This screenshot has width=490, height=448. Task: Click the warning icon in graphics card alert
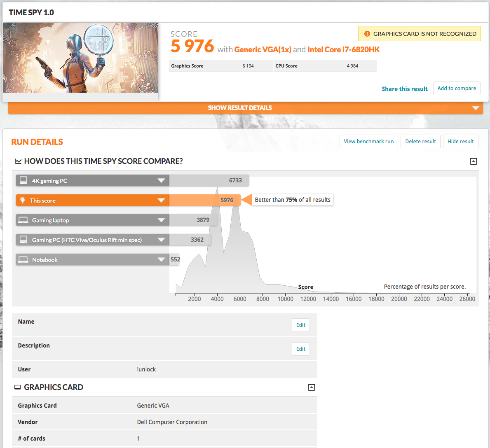(x=367, y=34)
